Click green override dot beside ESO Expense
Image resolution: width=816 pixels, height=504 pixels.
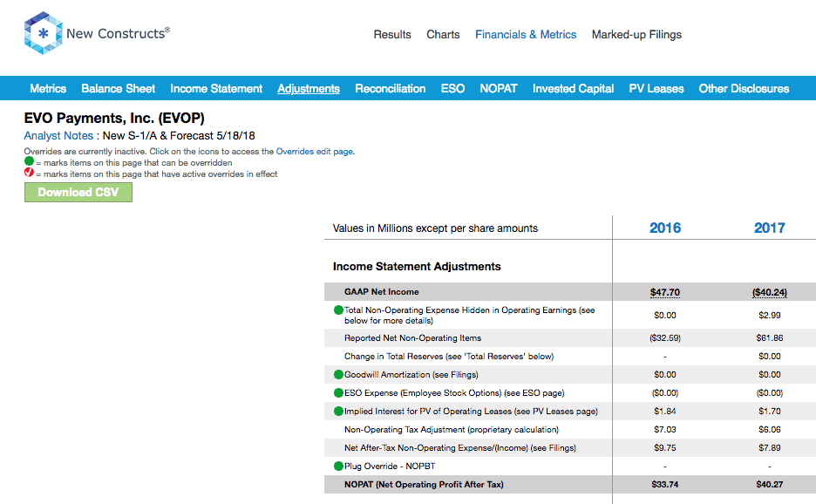(338, 392)
